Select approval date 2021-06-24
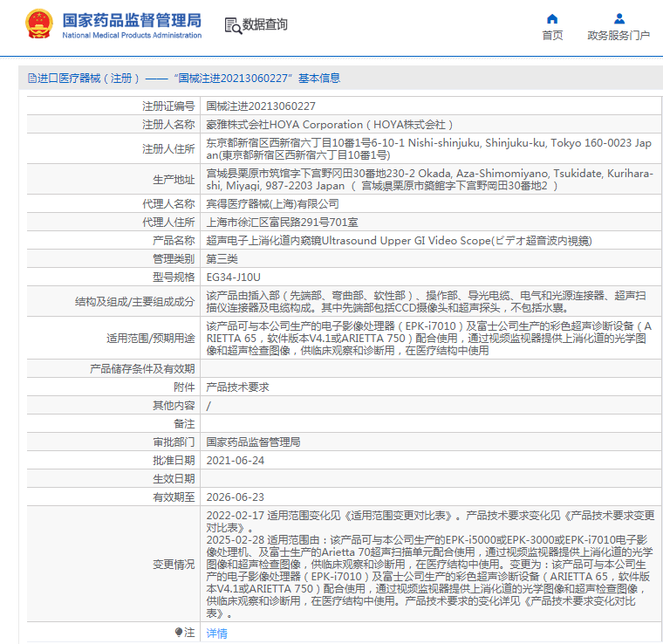Image resolution: width=663 pixels, height=644 pixels. click(x=235, y=461)
